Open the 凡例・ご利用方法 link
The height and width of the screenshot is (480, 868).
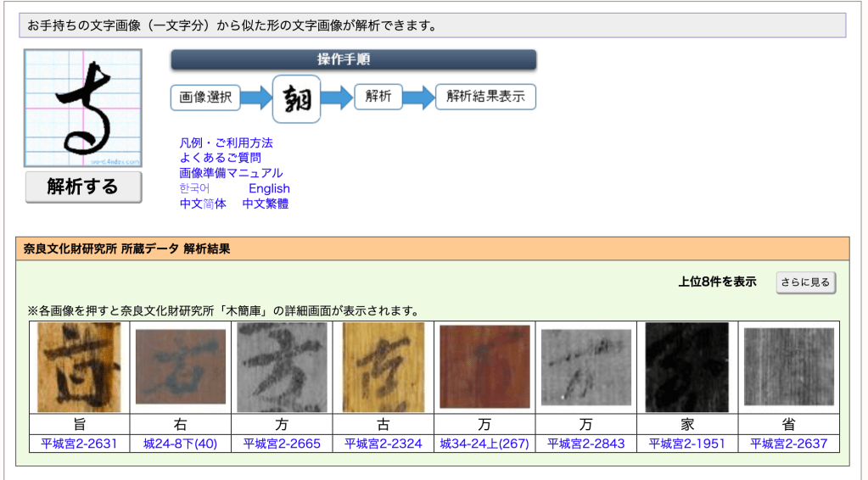(x=226, y=142)
